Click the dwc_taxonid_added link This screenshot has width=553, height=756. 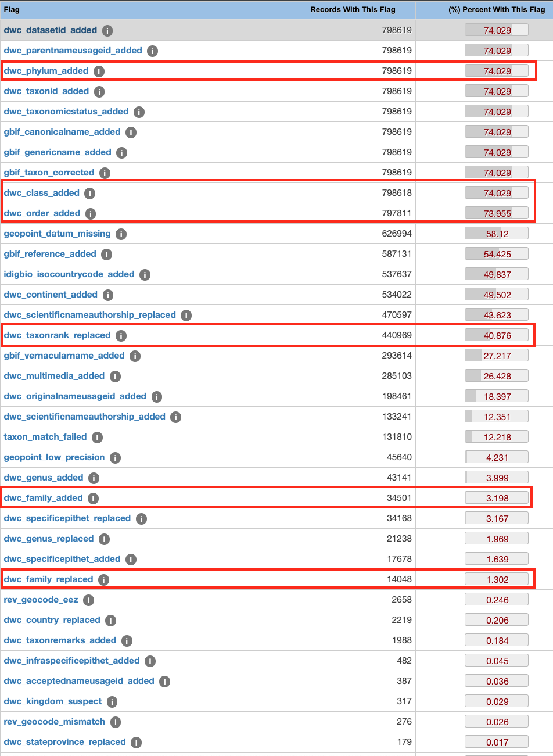46,91
